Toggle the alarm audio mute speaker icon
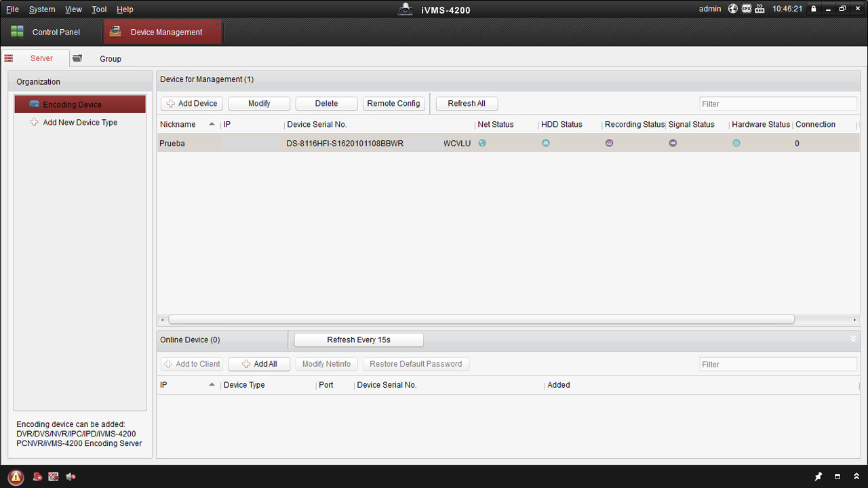 click(x=71, y=476)
